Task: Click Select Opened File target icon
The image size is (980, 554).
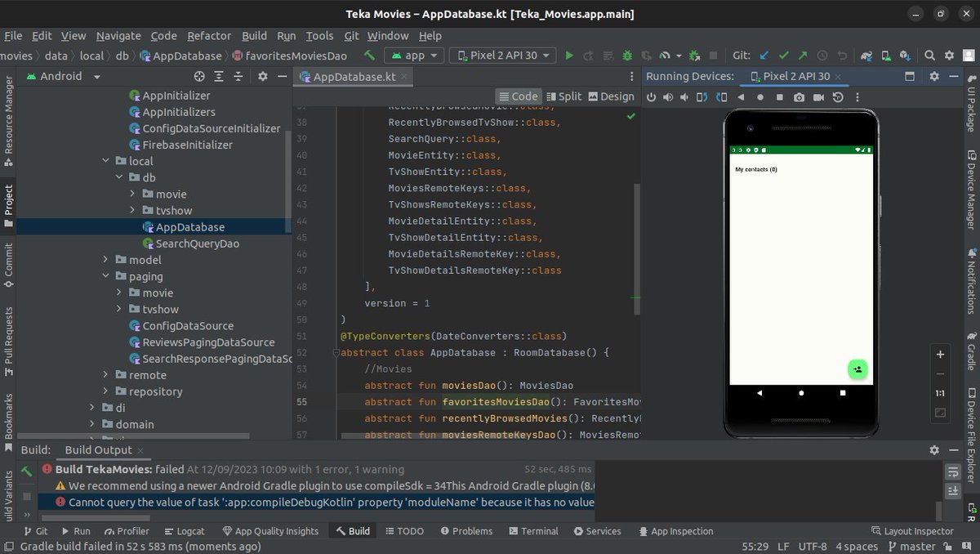Action: point(199,76)
